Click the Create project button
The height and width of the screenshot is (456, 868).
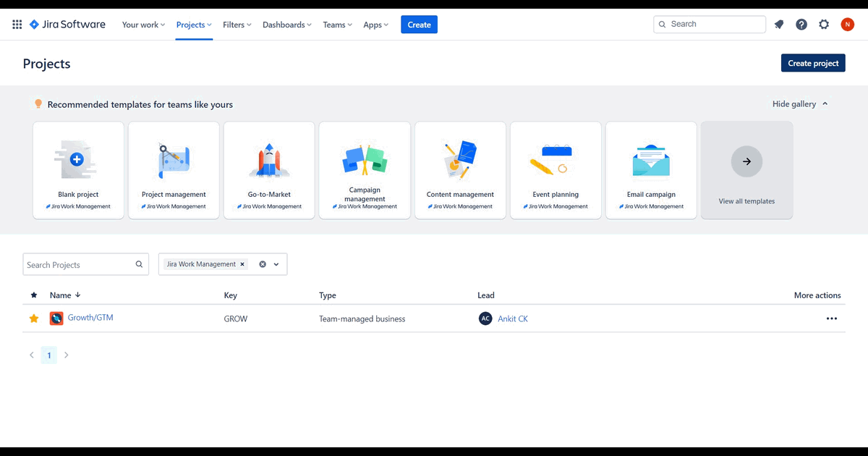click(x=813, y=63)
